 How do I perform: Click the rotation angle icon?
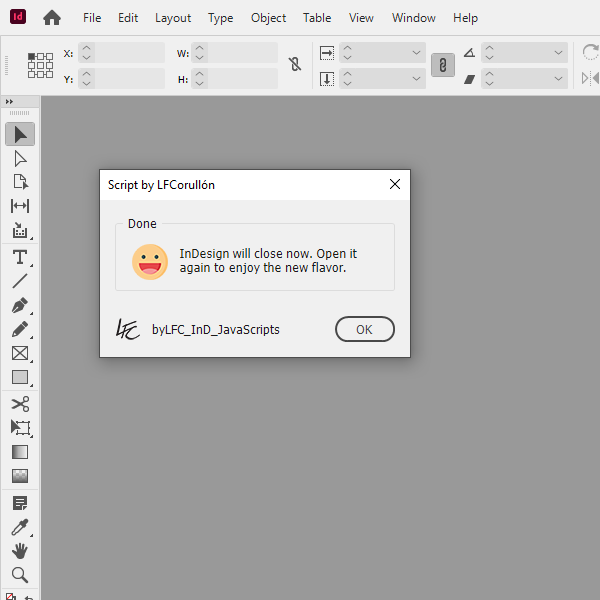(470, 52)
